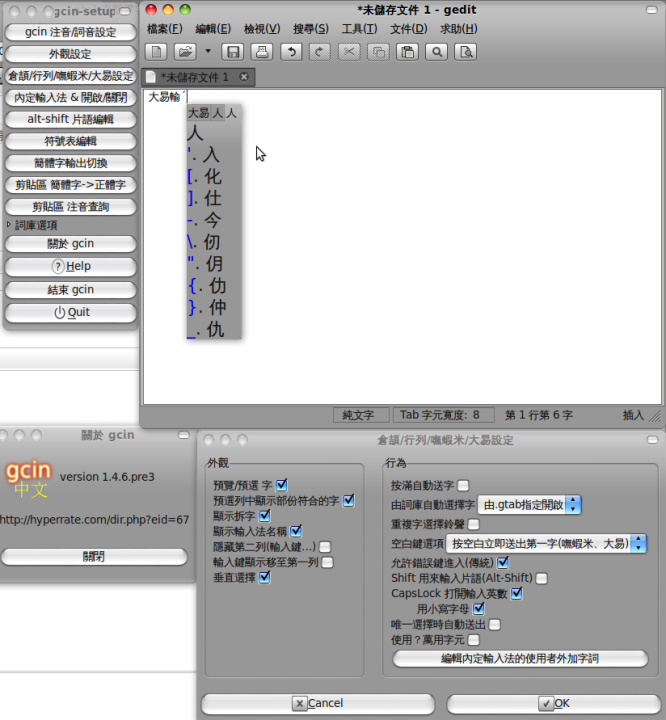This screenshot has height=720, width=666.
Task: Click the Open file folder icon
Action: (185, 51)
